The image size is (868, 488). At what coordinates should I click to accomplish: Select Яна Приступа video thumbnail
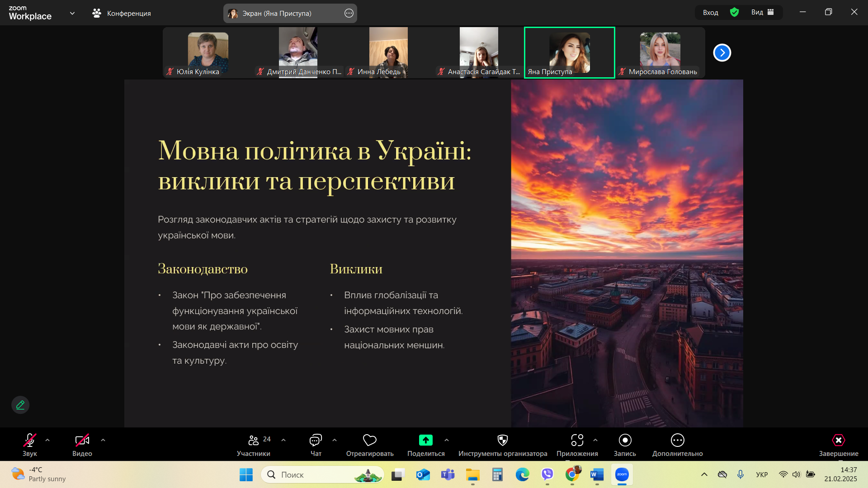click(570, 52)
